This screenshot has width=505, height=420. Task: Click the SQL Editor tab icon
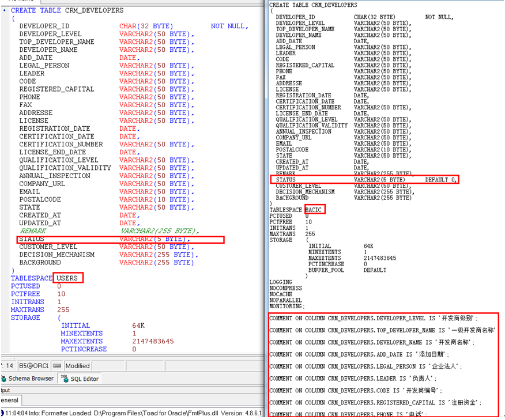65,379
